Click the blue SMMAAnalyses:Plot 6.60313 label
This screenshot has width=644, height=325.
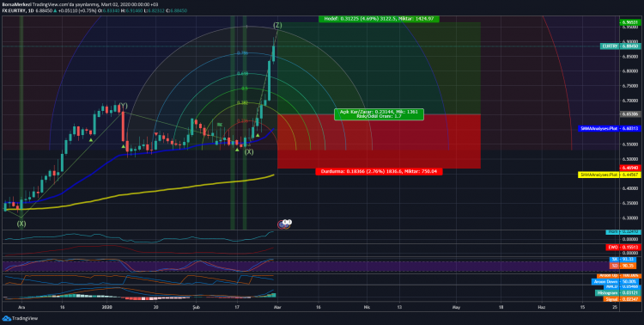coord(610,128)
